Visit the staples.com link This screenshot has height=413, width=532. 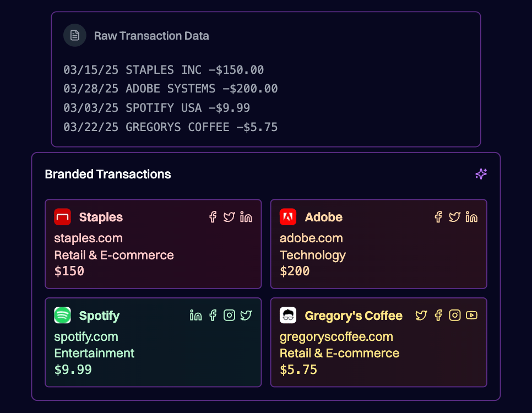[88, 238]
